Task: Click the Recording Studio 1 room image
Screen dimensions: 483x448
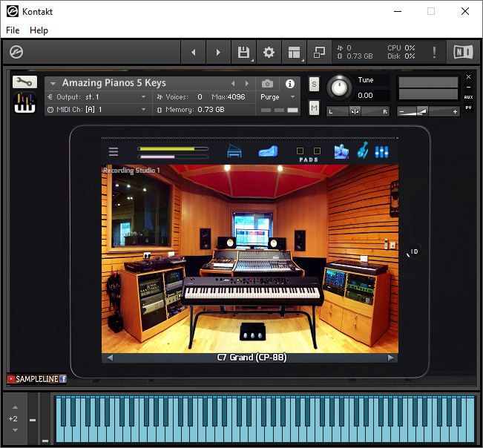Action: click(x=250, y=259)
